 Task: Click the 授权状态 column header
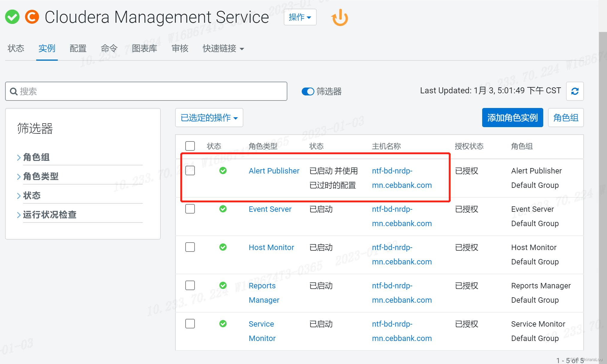(469, 146)
